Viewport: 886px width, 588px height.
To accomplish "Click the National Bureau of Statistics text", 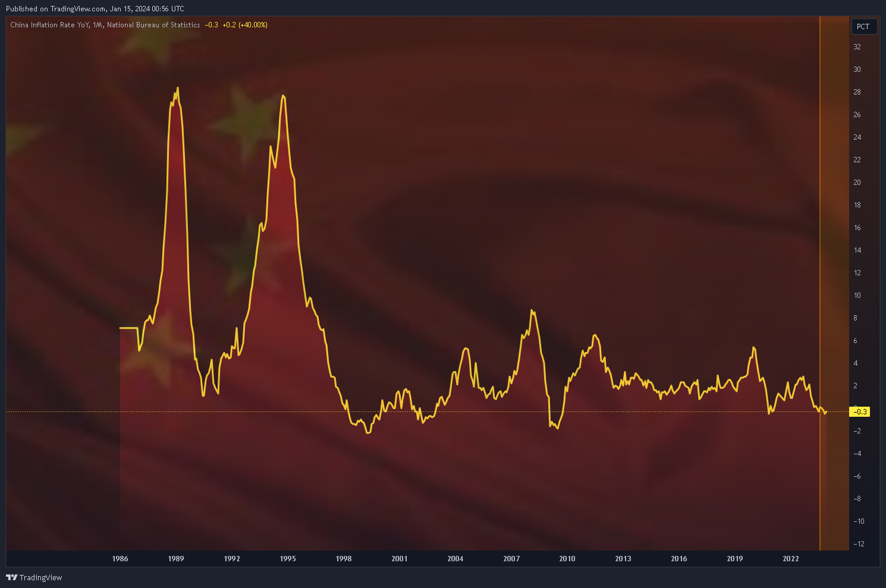I will (153, 25).
